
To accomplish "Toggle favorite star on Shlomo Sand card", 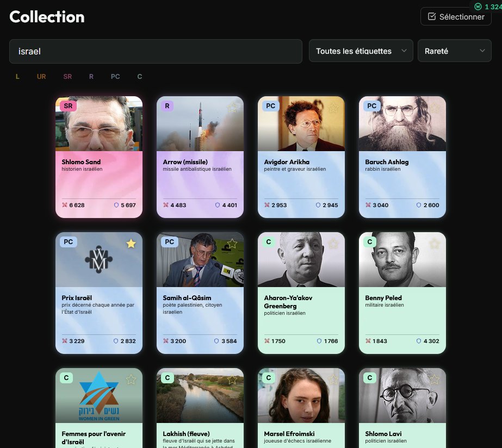I will point(131,108).
